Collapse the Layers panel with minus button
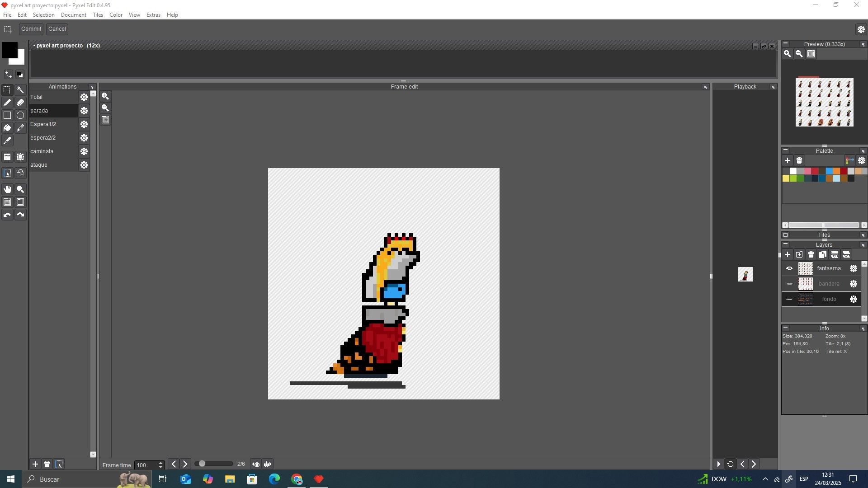868x488 pixels. 786,244
